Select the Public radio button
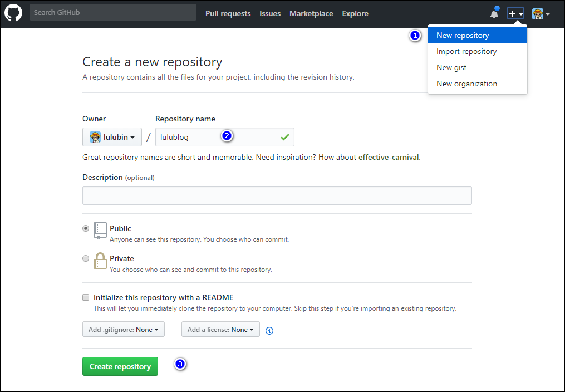 click(86, 228)
